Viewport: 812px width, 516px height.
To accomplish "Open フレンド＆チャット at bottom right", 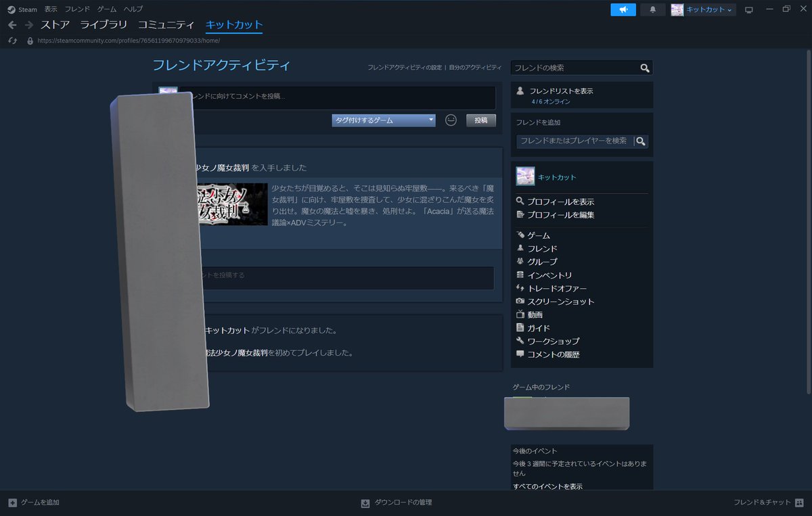I will 769,502.
